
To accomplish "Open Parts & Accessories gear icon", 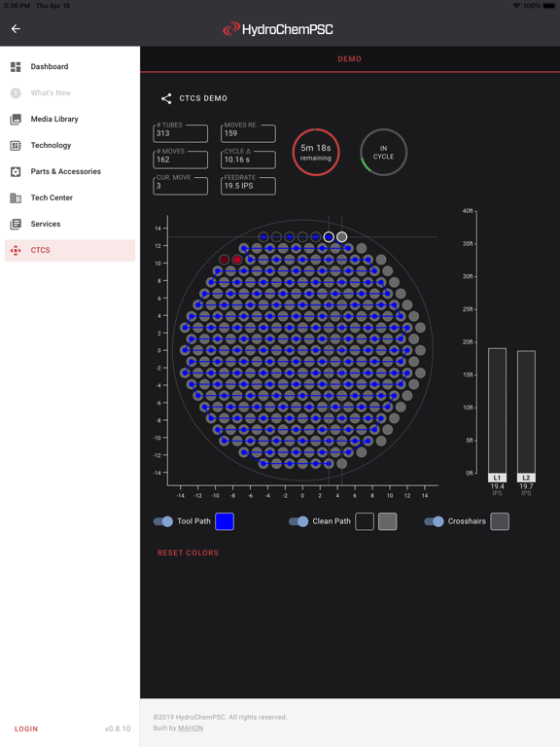I will 16,171.
